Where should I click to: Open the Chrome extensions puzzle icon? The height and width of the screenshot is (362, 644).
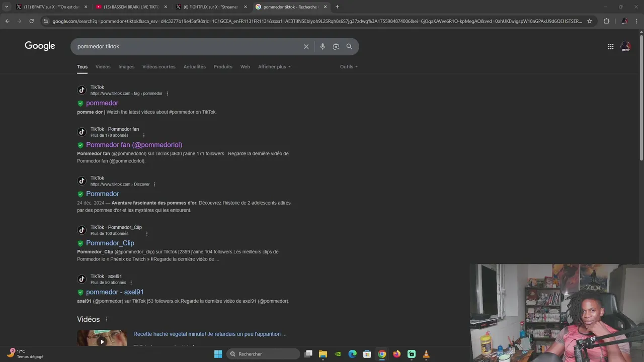tap(606, 21)
